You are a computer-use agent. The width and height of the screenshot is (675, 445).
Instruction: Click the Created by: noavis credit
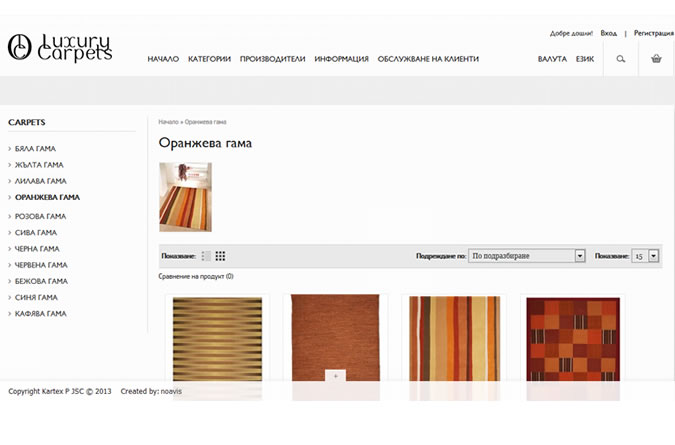click(151, 392)
